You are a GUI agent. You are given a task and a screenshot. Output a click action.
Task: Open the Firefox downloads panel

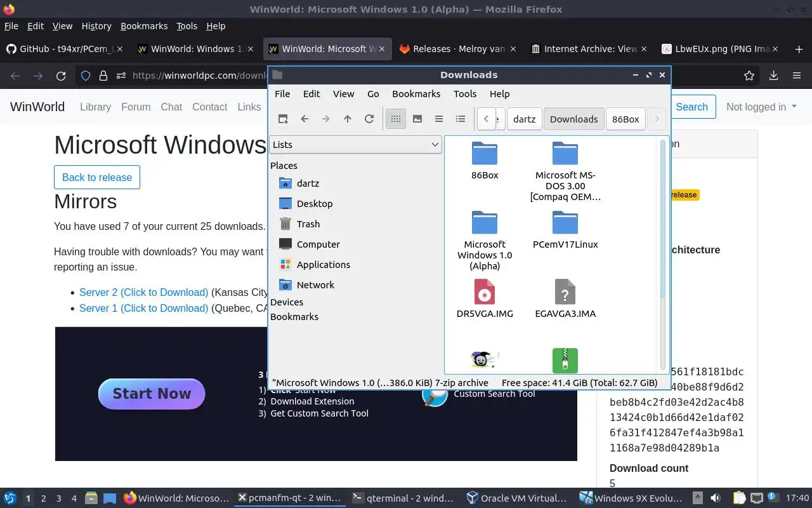[x=773, y=76]
